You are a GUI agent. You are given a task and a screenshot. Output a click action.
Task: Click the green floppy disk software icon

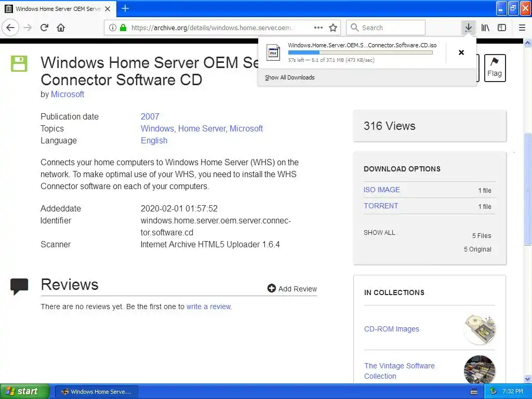click(19, 63)
